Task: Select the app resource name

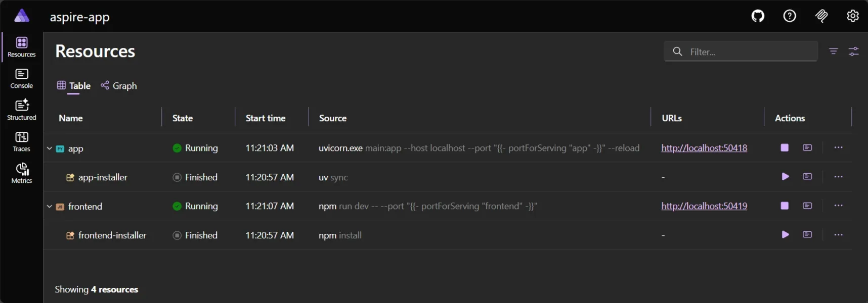Action: 76,148
